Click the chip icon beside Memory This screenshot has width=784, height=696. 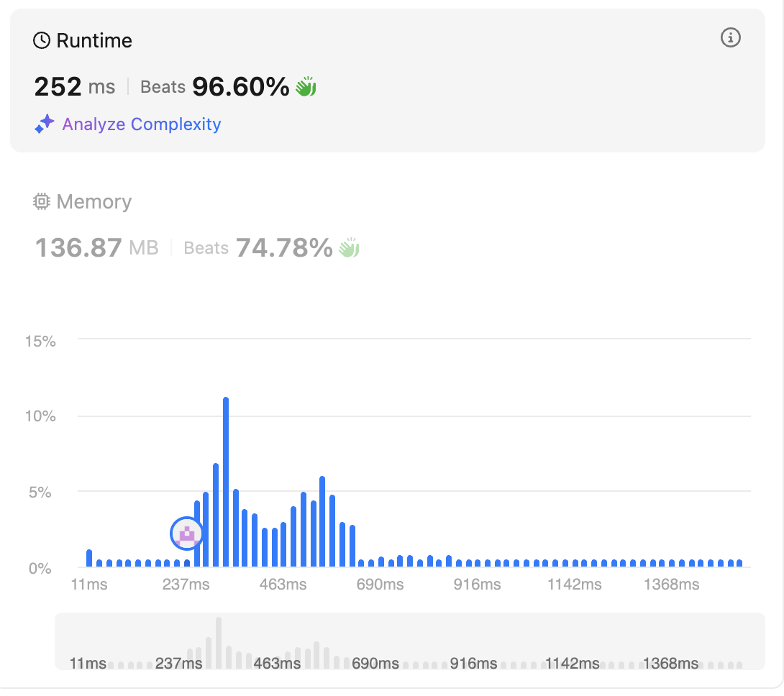tap(42, 202)
